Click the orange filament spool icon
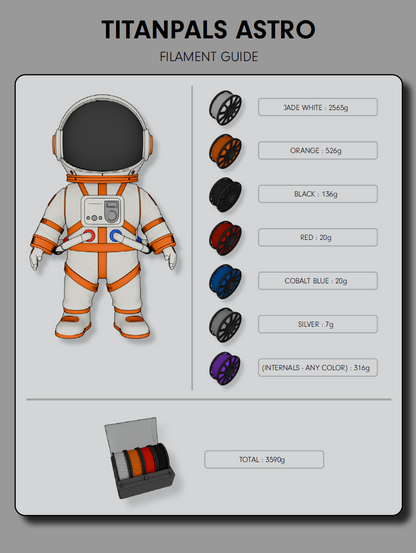Viewport: 416px width, 553px height. pos(225,151)
